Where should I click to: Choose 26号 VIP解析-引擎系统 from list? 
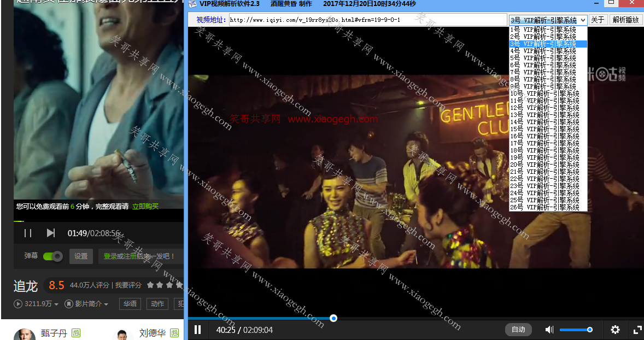tap(548, 207)
